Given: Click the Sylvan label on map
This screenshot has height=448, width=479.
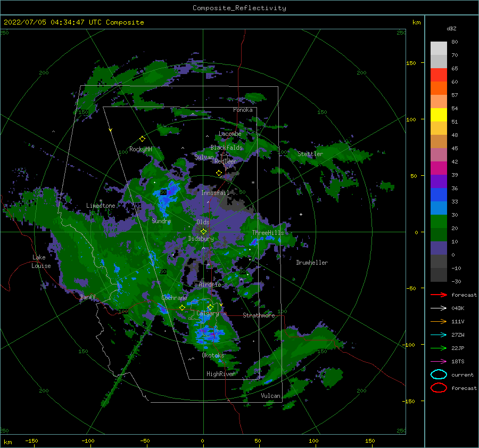Looking at the screenshot, I should [204, 157].
